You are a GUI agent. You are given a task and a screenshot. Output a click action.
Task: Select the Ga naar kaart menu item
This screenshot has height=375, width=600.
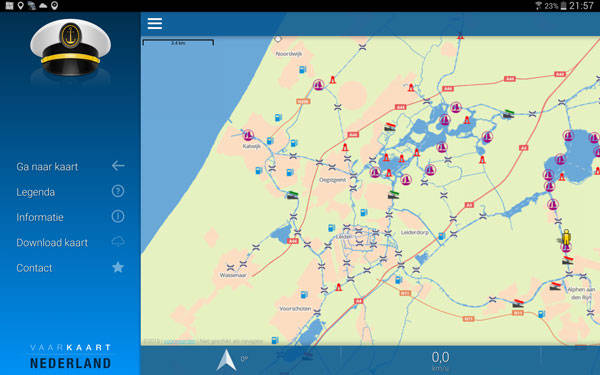point(47,166)
